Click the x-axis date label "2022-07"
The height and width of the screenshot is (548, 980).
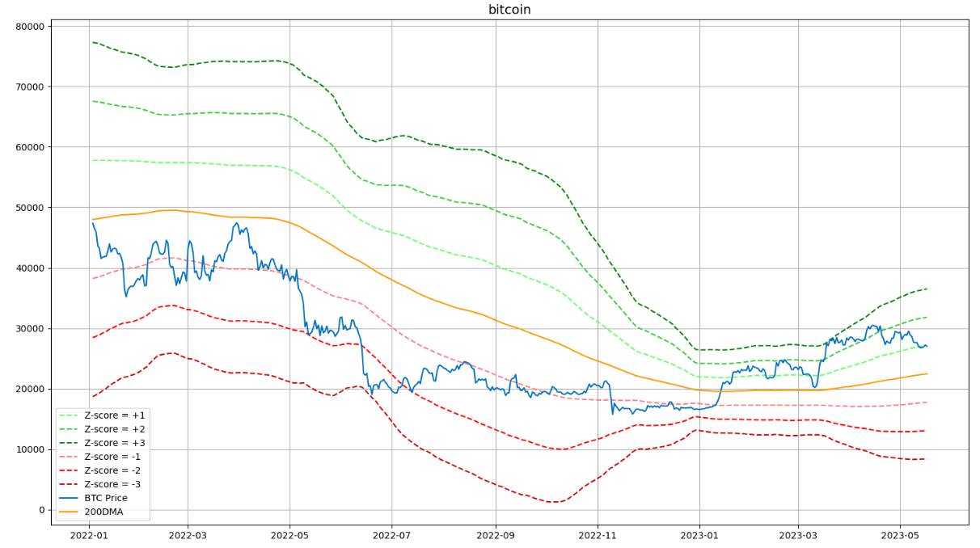click(x=391, y=534)
